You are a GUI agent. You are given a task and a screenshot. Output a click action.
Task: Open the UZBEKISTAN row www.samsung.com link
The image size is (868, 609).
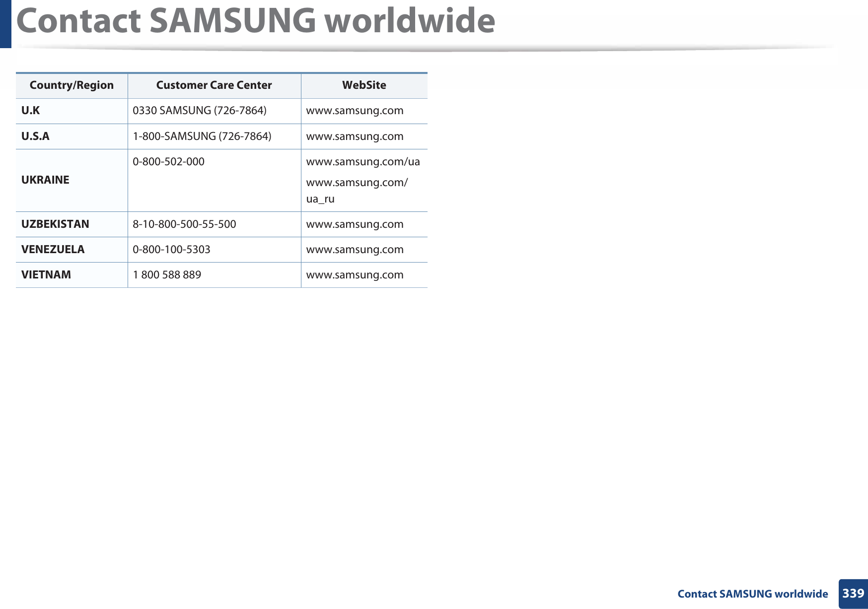point(355,224)
